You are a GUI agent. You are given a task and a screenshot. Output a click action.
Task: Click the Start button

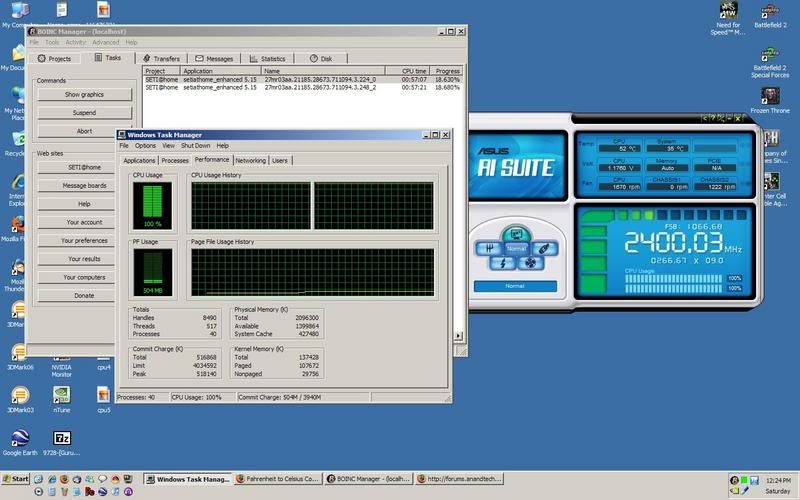pos(15,479)
